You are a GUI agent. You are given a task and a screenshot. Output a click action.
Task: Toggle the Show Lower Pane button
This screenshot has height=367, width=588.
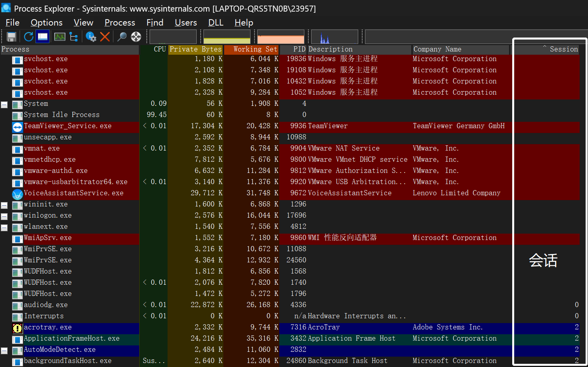[42, 37]
